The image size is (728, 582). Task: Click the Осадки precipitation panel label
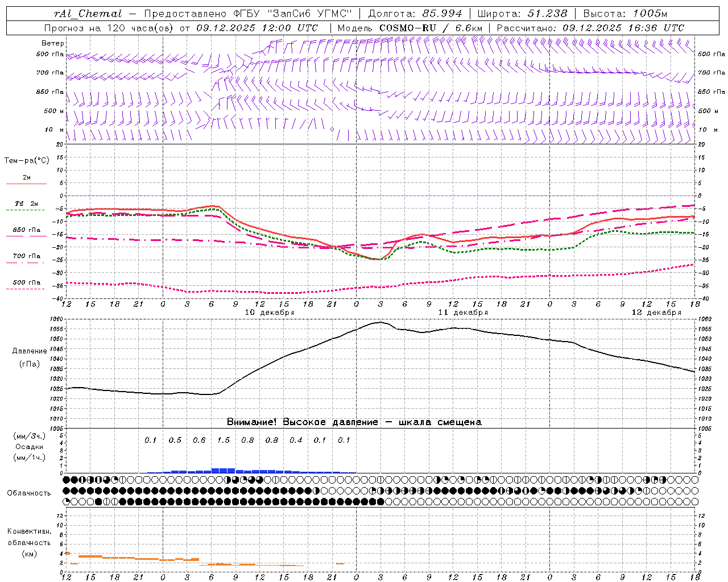pos(29,447)
